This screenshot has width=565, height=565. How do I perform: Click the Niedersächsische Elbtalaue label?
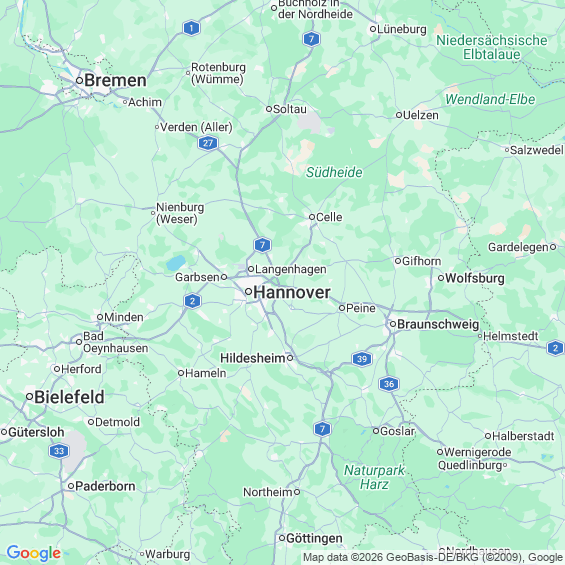pyautogui.click(x=492, y=47)
